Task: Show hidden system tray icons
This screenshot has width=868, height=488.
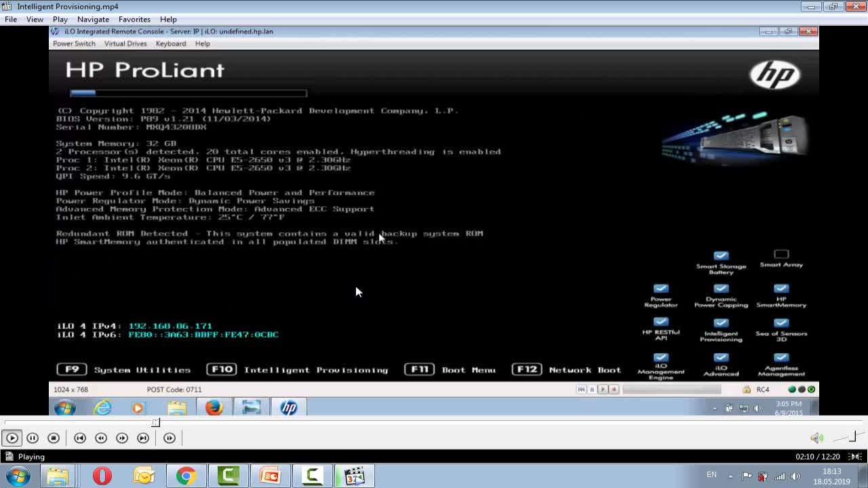Action: 730,476
